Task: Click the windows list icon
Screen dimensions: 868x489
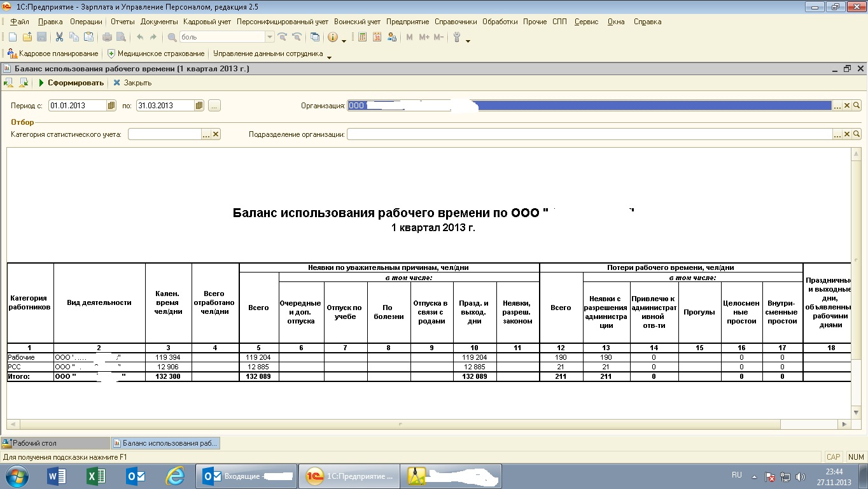Action: click(315, 37)
